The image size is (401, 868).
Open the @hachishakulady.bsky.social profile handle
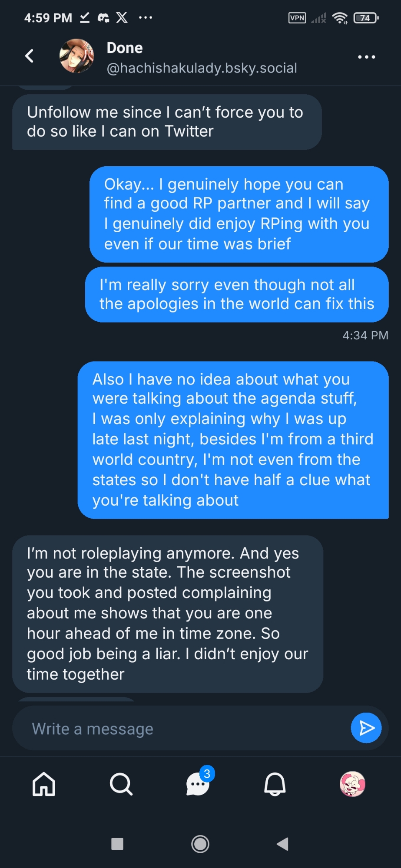coord(202,68)
